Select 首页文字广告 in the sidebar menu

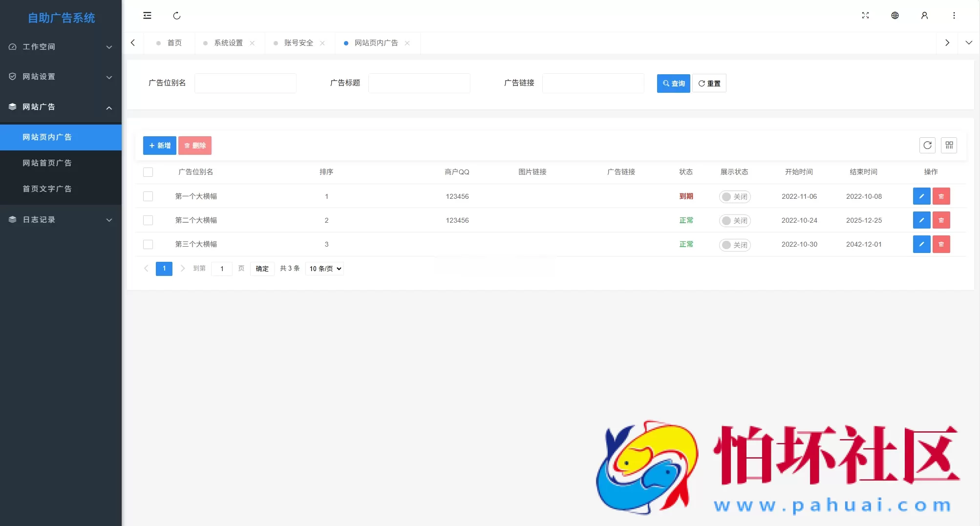[x=47, y=189]
